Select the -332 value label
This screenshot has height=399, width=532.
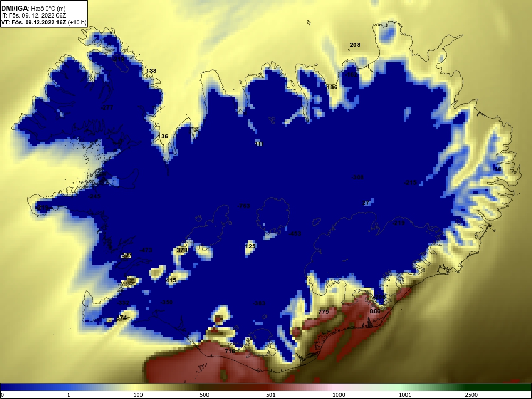123,303
